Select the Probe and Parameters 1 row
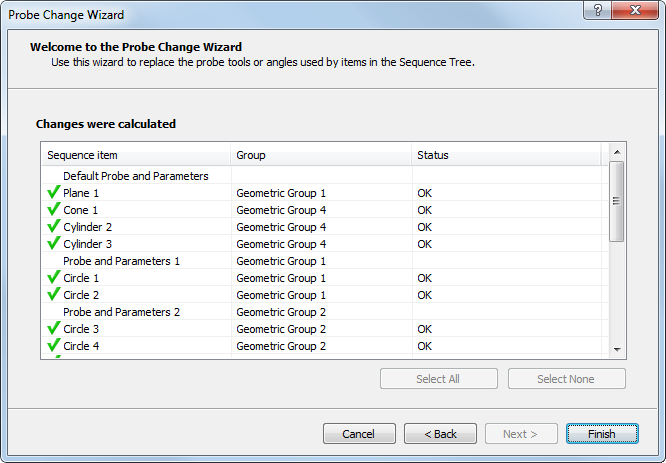The image size is (666, 463). 121,261
